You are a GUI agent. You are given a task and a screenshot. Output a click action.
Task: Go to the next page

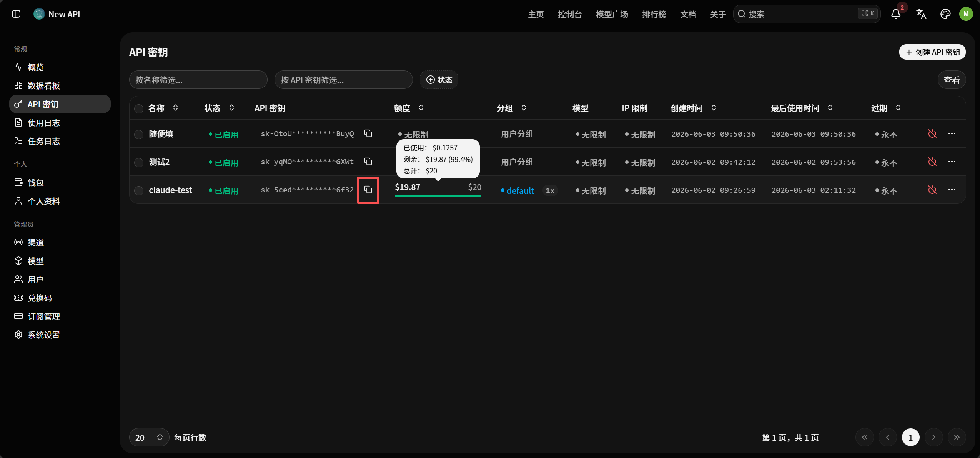coord(934,437)
